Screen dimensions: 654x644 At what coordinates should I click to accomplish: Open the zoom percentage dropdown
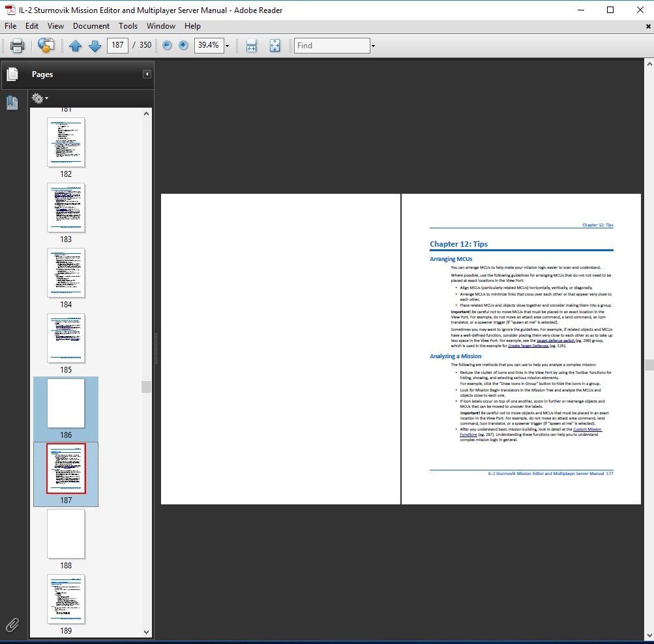coord(227,46)
